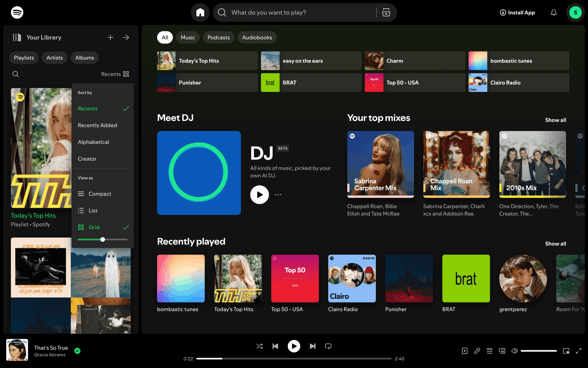Screen dimensions: 588x368
Task: Search in Your Library
Action: 16,74
